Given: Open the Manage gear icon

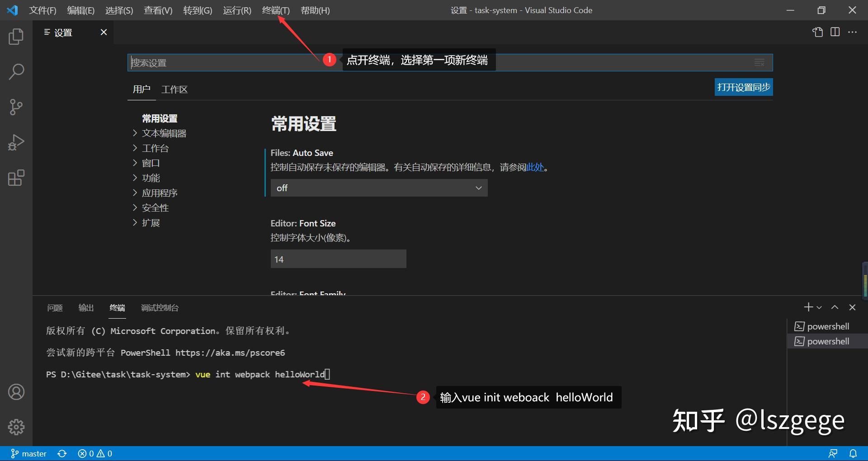Looking at the screenshot, I should point(17,427).
